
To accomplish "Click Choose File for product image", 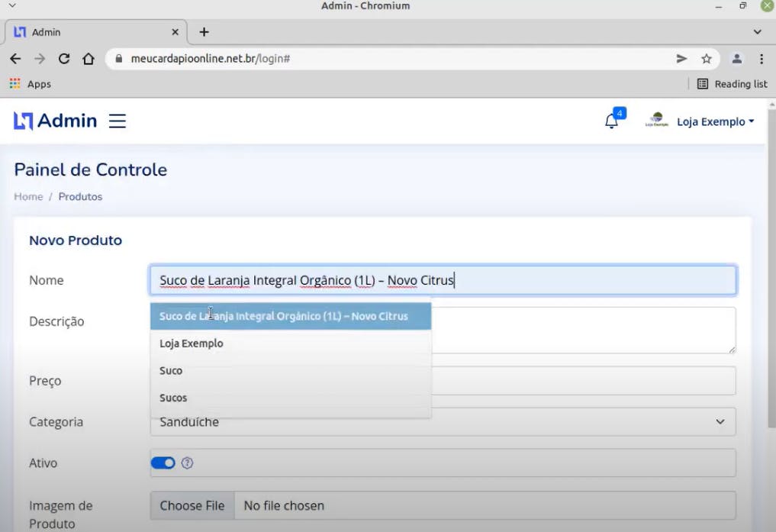I will click(192, 505).
